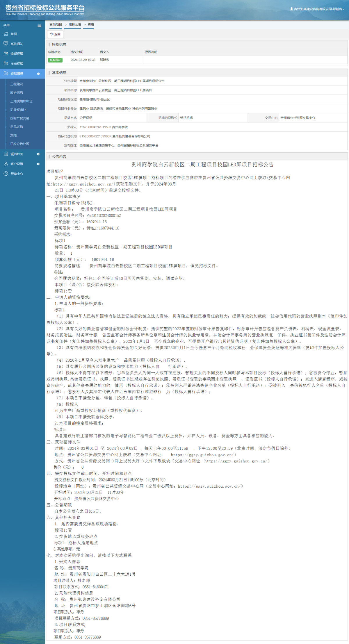Open 已发公告处理 submenu item
This screenshot has width=349, height=644.
[x=20, y=144]
